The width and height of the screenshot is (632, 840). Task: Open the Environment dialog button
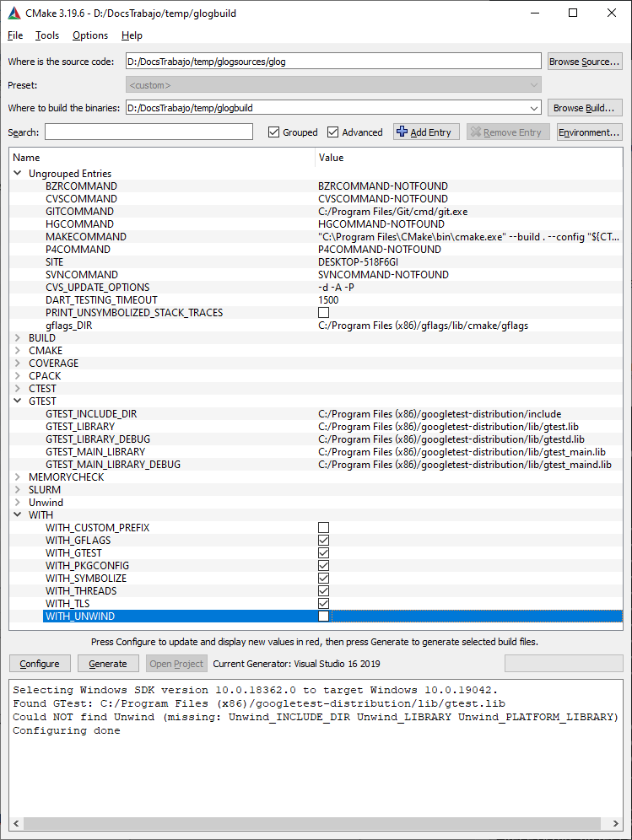coord(590,132)
